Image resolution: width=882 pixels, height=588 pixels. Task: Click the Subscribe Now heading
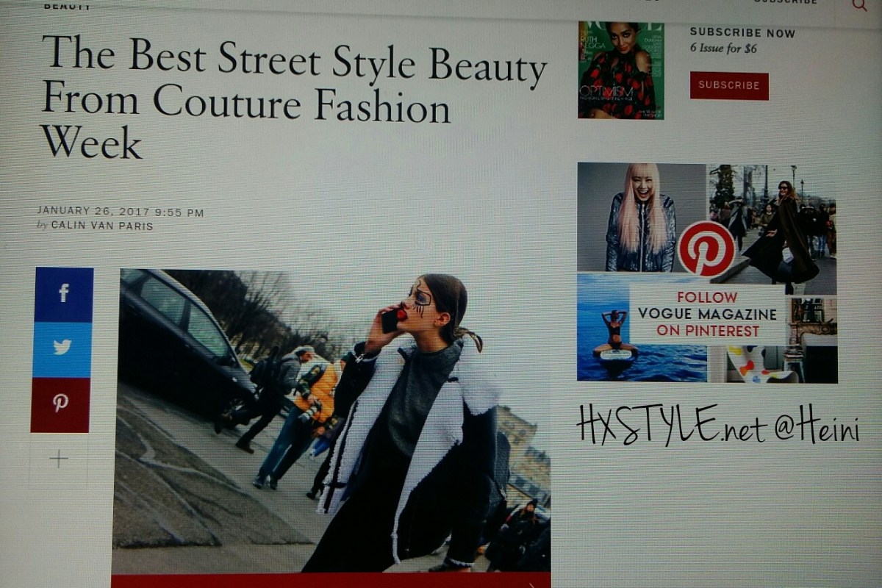click(742, 32)
